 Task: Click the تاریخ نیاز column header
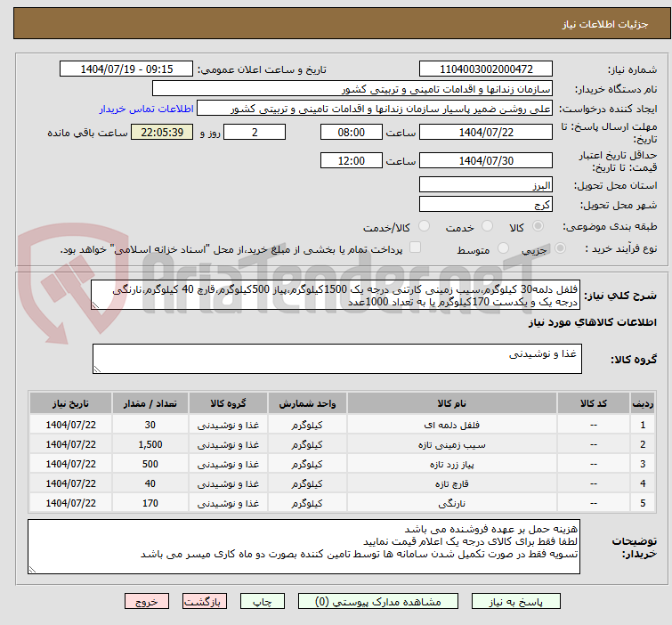(x=70, y=403)
